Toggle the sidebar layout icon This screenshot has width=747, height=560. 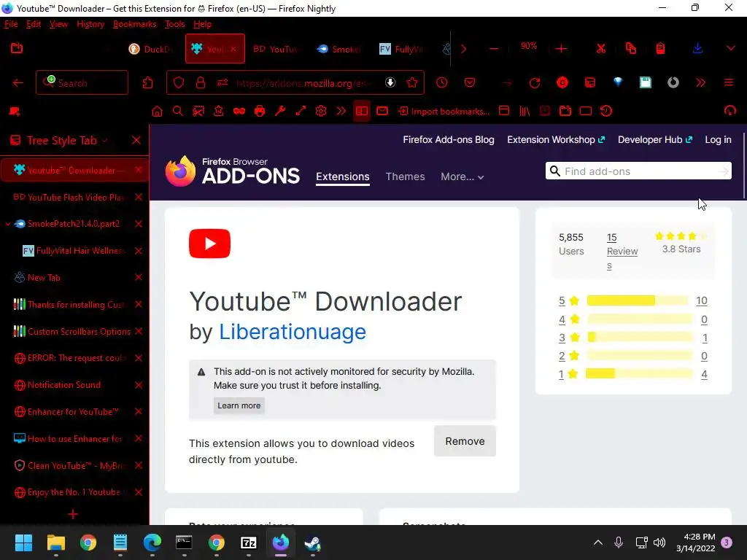(x=362, y=112)
